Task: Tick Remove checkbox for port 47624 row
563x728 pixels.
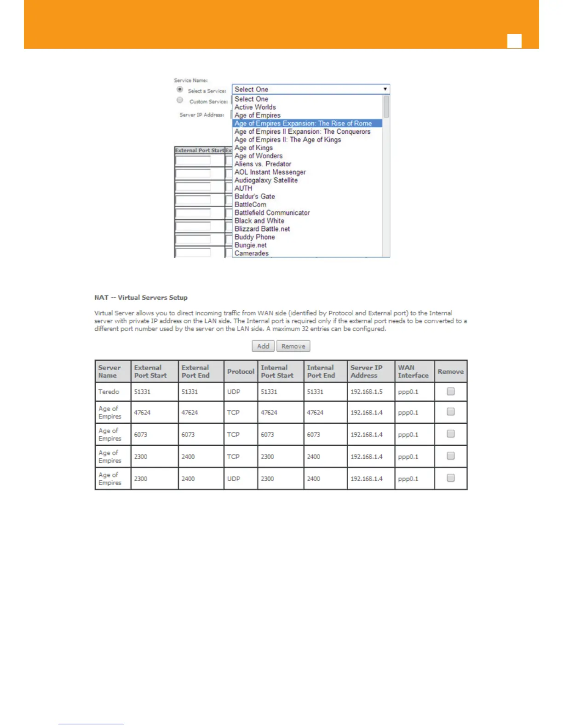Action: click(451, 412)
